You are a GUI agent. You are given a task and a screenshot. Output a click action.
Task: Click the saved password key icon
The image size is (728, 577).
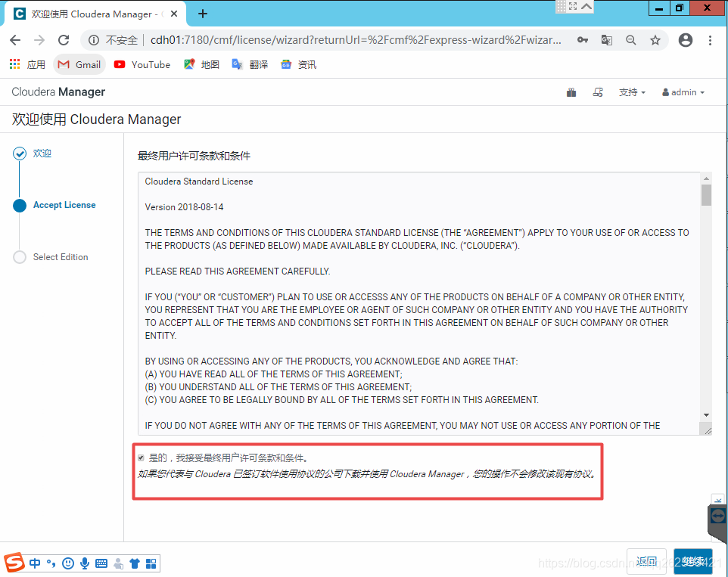click(x=583, y=40)
